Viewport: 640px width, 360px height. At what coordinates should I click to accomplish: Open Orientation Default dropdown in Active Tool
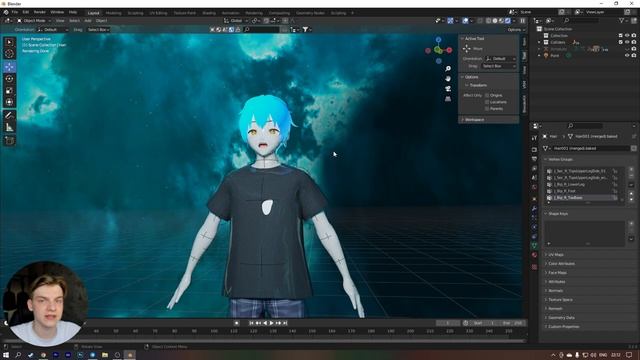tap(500, 59)
